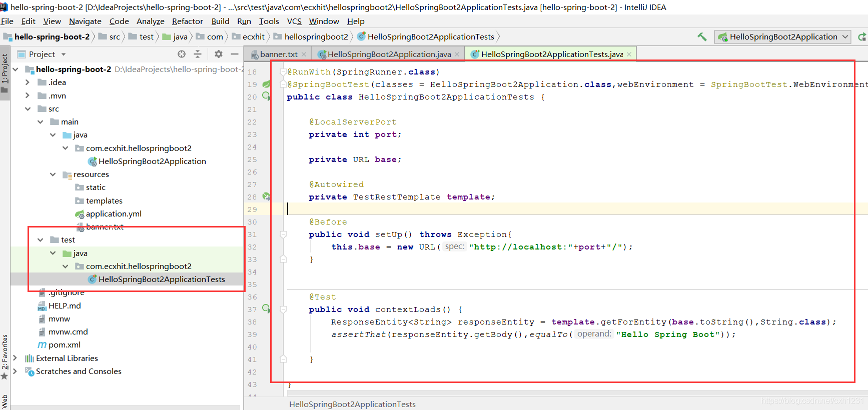Click the ecxhit breadcrumb in navigation bar
The image size is (868, 410).
click(x=248, y=36)
